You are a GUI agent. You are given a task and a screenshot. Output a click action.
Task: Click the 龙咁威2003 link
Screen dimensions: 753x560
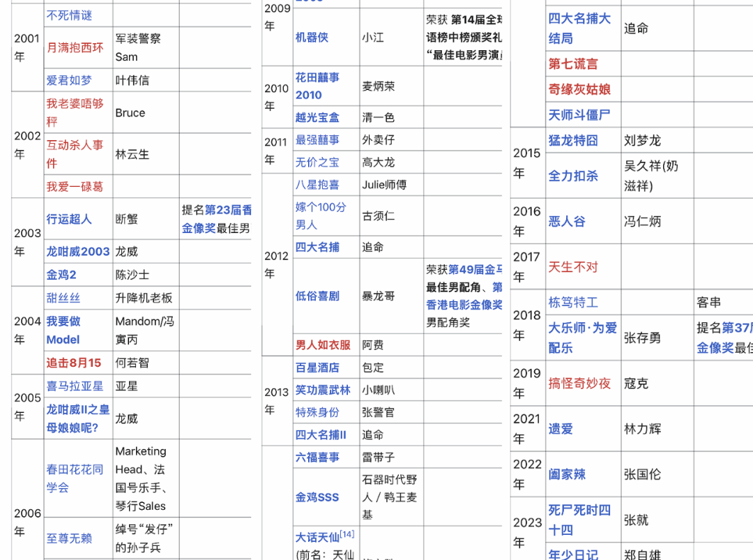pos(78,251)
